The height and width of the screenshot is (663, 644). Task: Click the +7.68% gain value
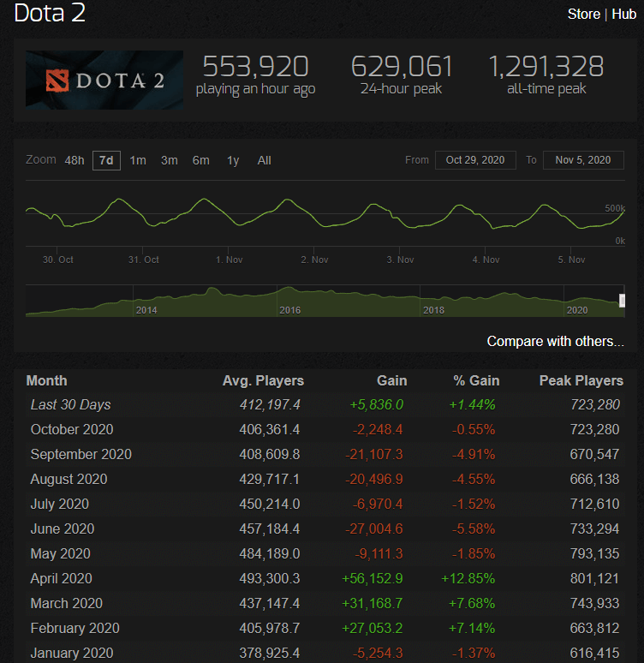pyautogui.click(x=472, y=603)
